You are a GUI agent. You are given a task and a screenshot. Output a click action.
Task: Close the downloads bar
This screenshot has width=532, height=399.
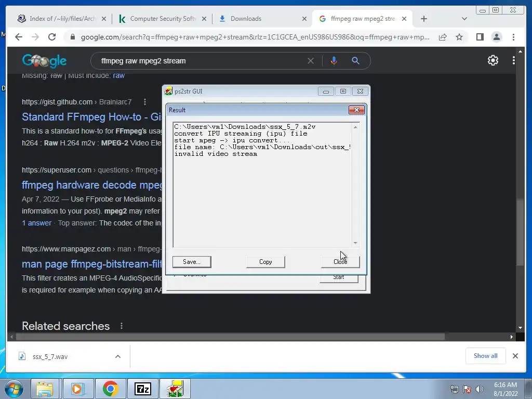515,356
